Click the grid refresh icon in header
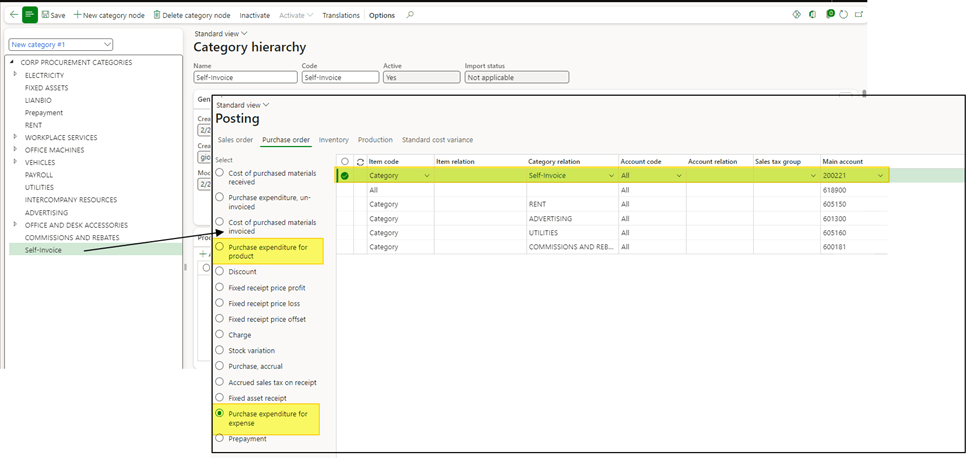The image size is (975, 458). [x=359, y=161]
